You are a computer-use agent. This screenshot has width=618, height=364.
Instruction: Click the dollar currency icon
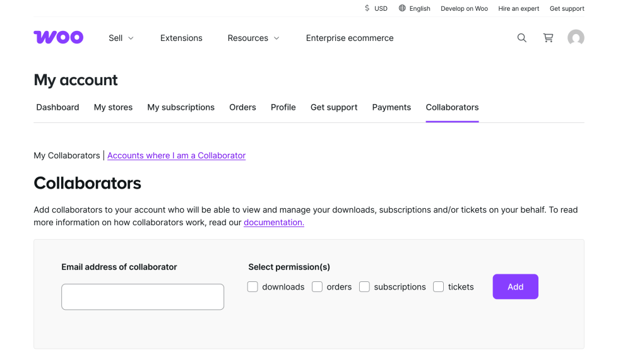coord(367,8)
